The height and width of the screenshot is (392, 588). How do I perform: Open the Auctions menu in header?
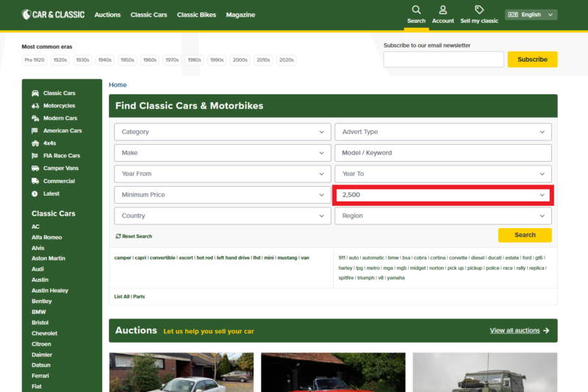pyautogui.click(x=107, y=15)
